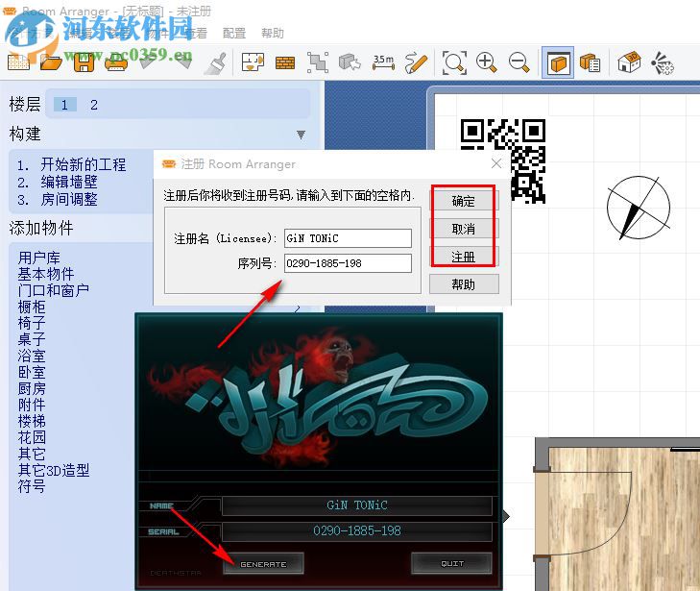Open the 符号 category

[32, 486]
